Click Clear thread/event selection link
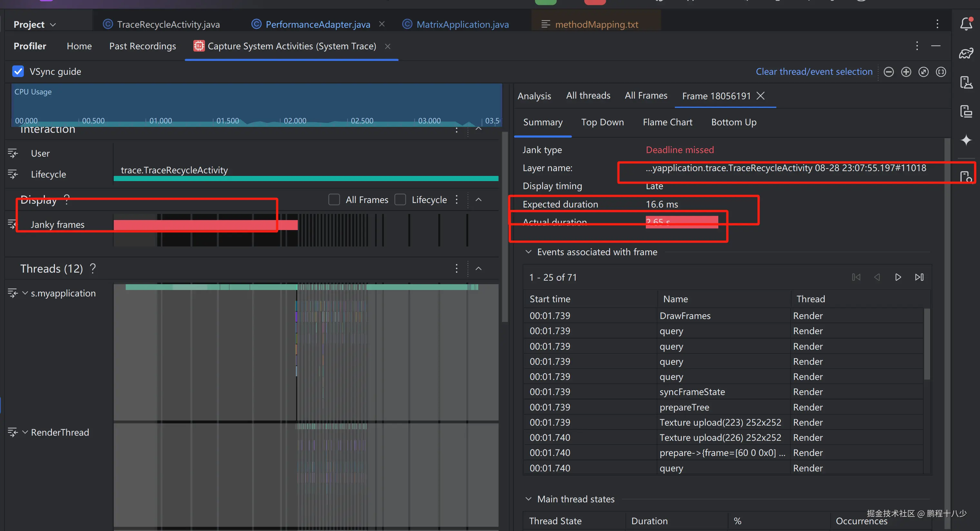980x531 pixels. coord(814,72)
